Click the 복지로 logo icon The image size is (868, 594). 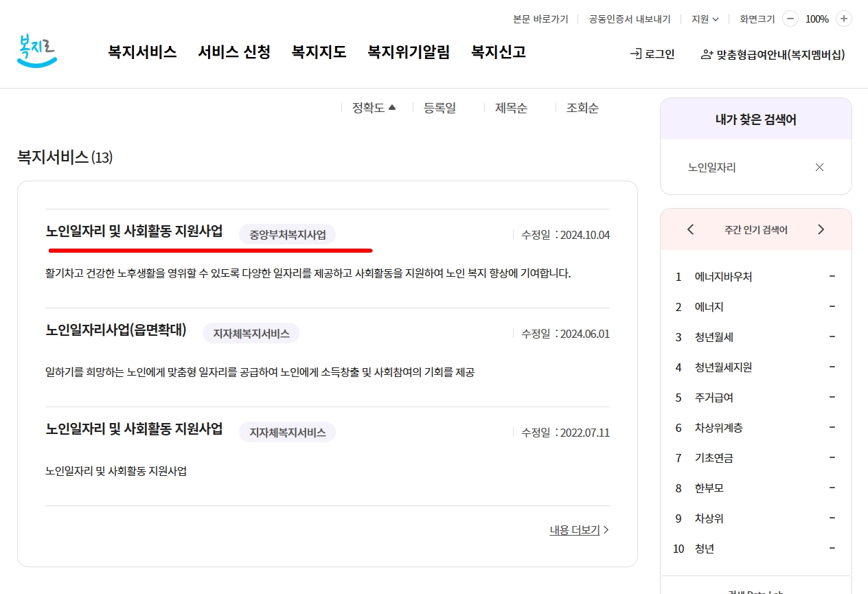37,52
